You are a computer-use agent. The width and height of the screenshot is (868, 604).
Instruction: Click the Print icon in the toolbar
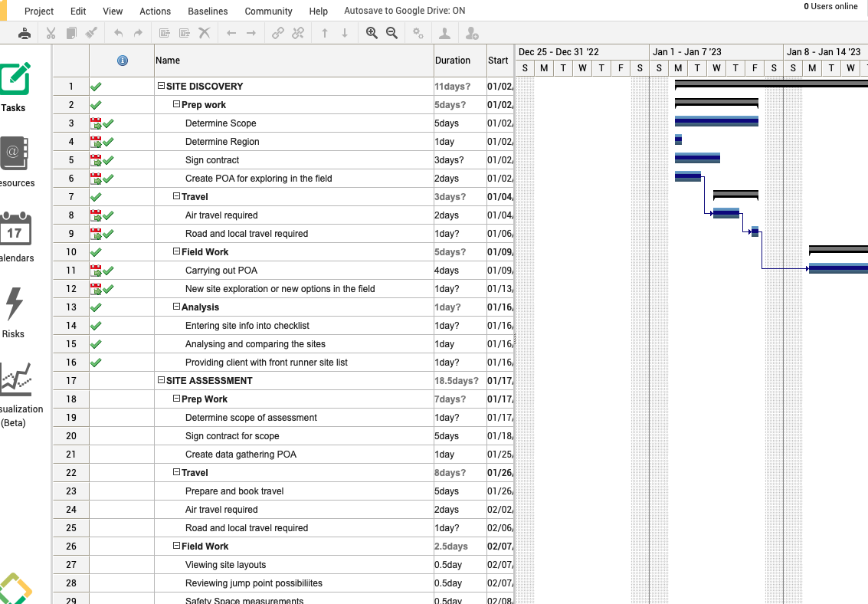coord(25,33)
